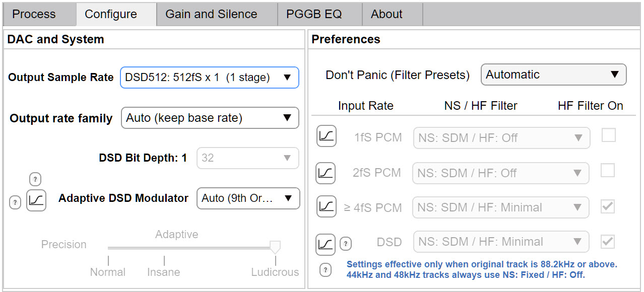Open the Don't Panic filter presets dropdown
Image resolution: width=644 pixels, height=292 pixels.
tap(553, 74)
